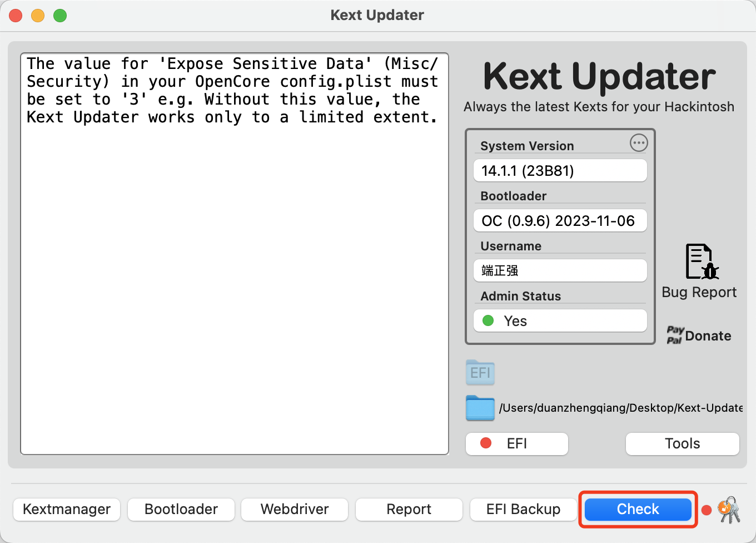Click the red indicator dot next to Check

706,509
